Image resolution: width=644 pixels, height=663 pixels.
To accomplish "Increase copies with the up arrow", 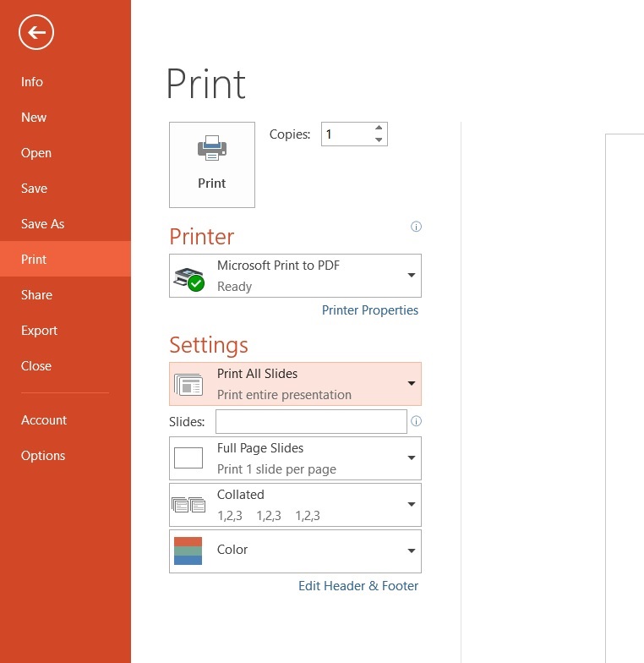I will pyautogui.click(x=379, y=129).
